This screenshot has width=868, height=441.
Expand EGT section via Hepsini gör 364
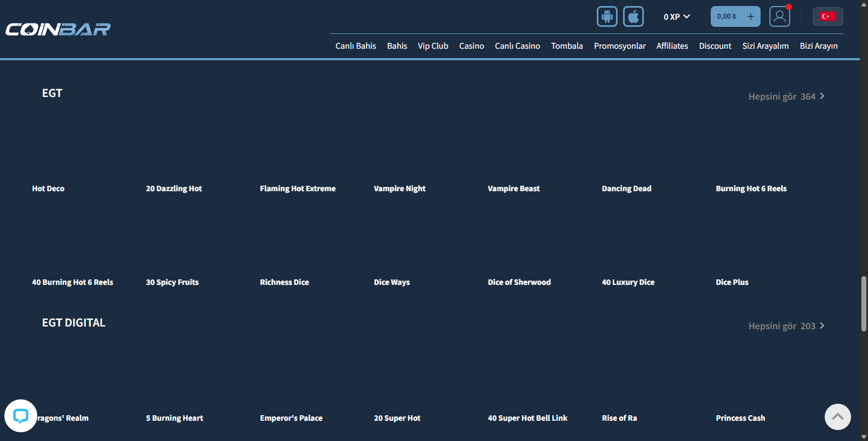786,96
